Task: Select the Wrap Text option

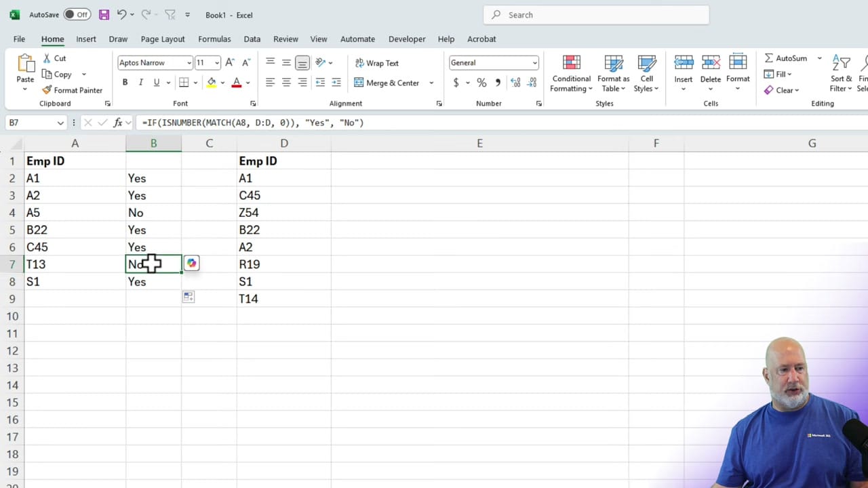Action: pyautogui.click(x=376, y=63)
